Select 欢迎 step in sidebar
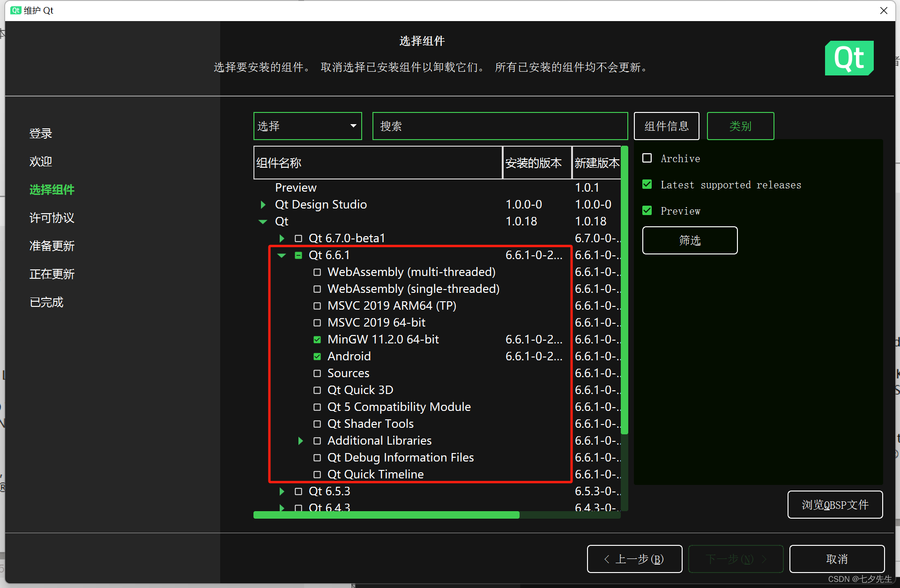The width and height of the screenshot is (900, 588). [41, 162]
